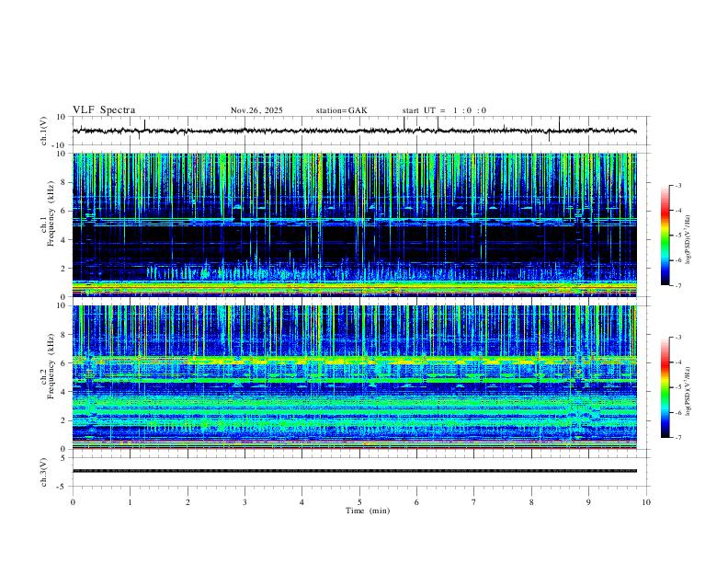
Task: Click inside the ch.2 spectrogram panel
Action: [354, 377]
